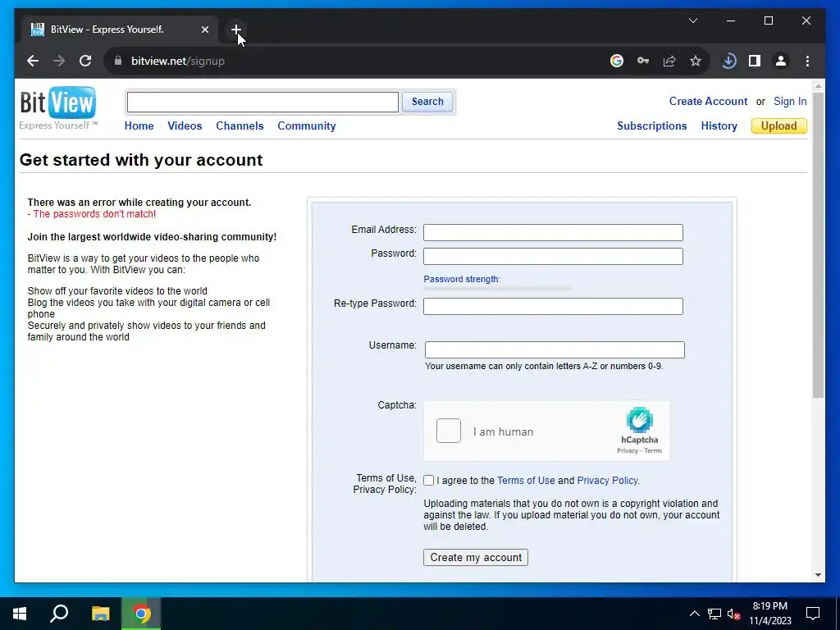The width and height of the screenshot is (840, 630).
Task: Click the Username field
Action: 555,349
